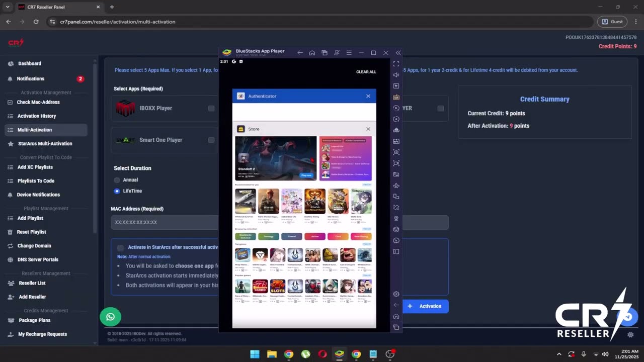The width and height of the screenshot is (644, 362).
Task: Click the Android back arrow in BlueStacks sidebar
Action: [x=396, y=305]
